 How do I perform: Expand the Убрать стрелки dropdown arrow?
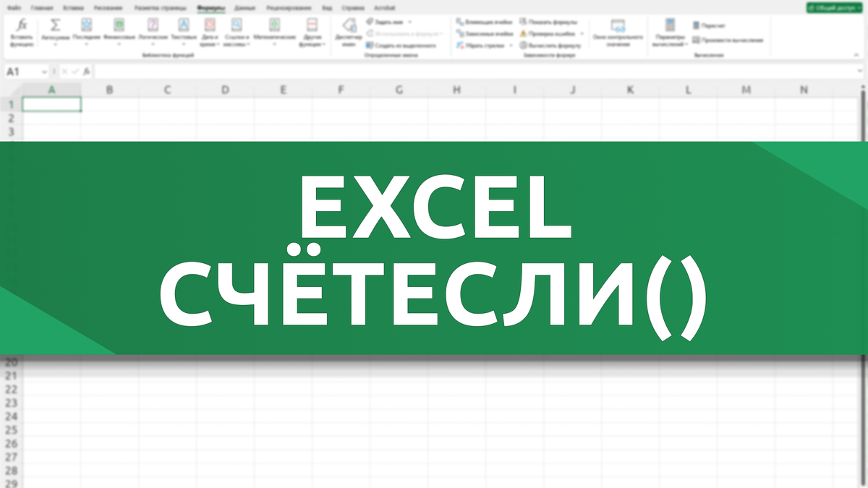pyautogui.click(x=511, y=45)
